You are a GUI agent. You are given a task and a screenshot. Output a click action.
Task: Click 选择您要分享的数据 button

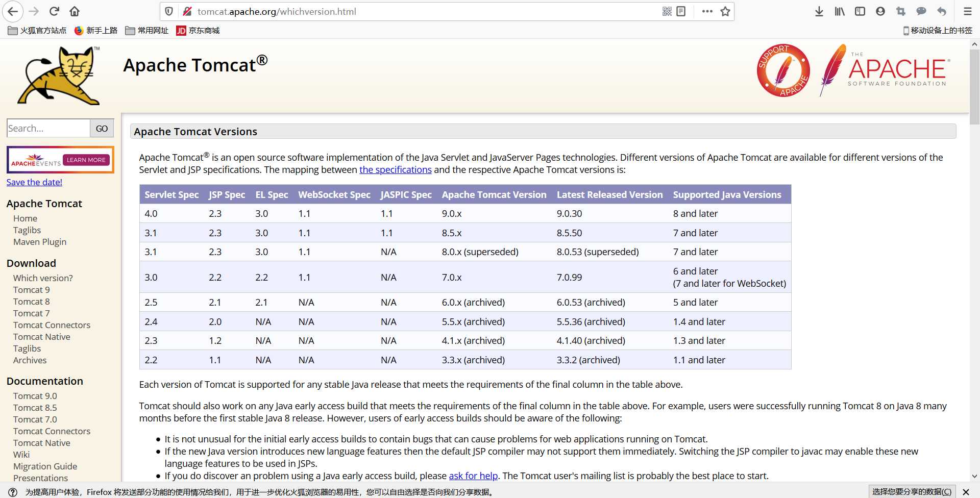pos(912,492)
